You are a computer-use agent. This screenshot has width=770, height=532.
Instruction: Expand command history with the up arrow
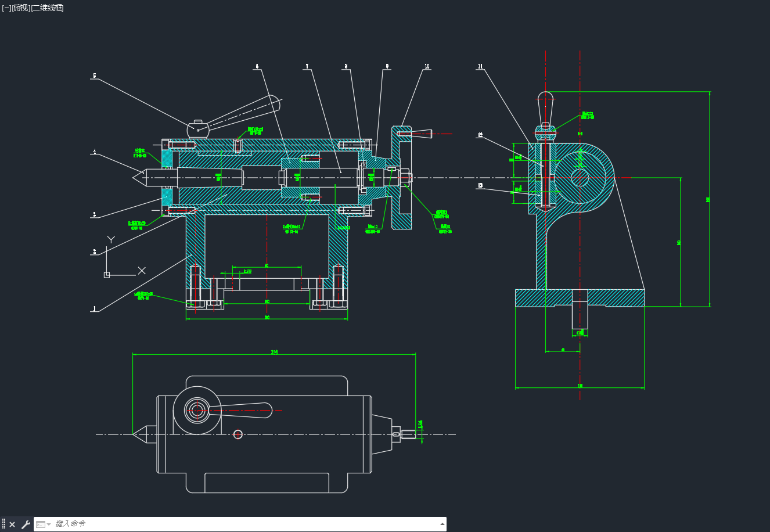tap(442, 524)
